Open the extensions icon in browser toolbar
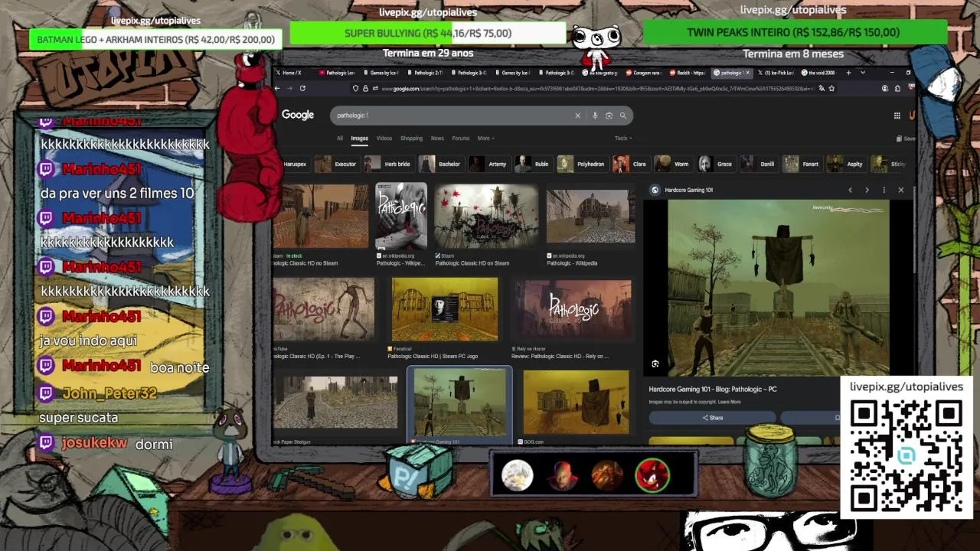The image size is (980, 551). point(897,88)
